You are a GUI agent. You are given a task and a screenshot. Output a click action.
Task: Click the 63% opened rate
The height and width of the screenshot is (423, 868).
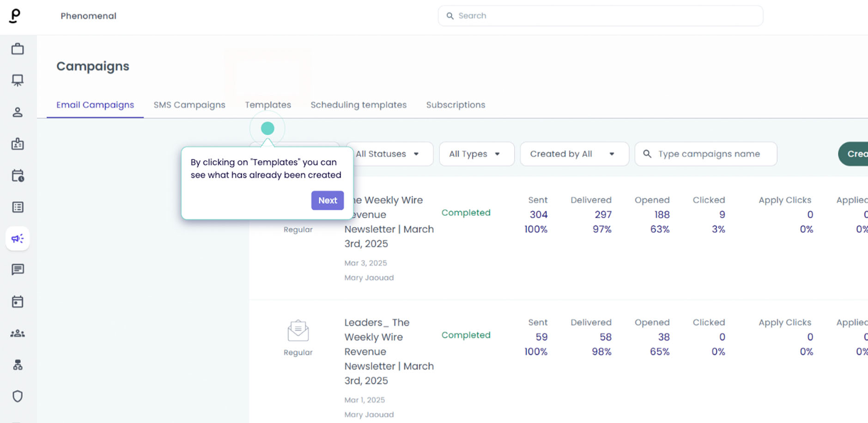point(660,230)
